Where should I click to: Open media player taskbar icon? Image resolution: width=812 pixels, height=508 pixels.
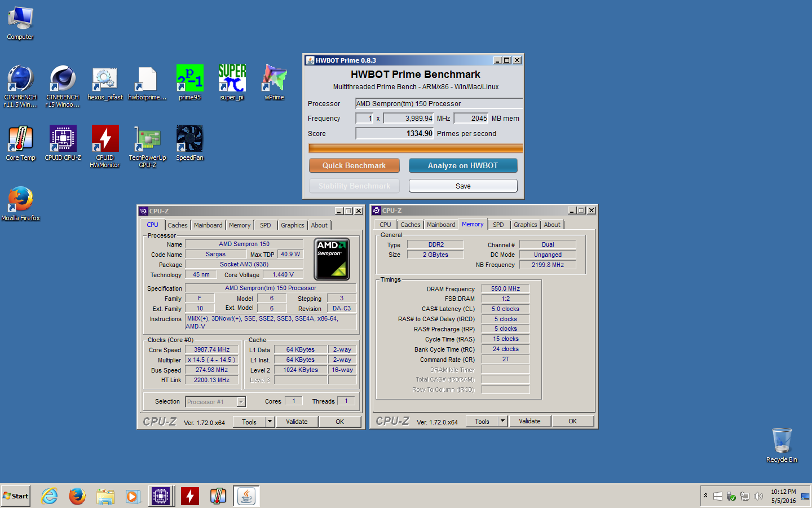click(x=133, y=496)
